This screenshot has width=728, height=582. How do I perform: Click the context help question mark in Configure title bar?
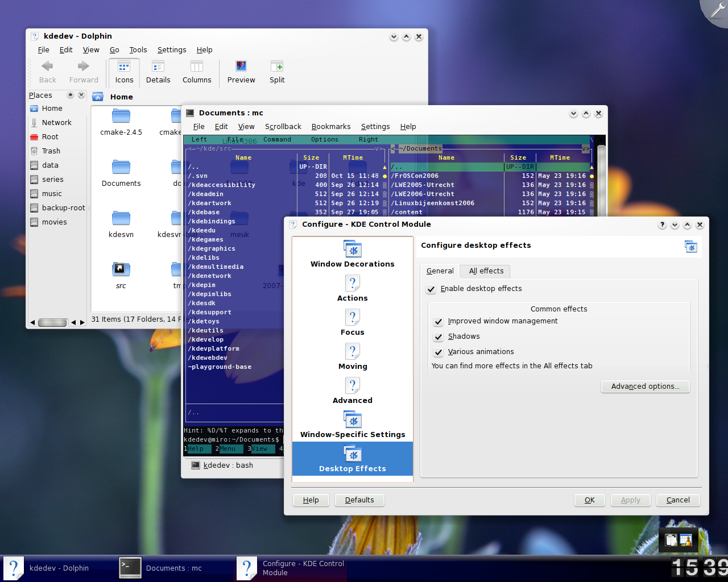point(662,225)
